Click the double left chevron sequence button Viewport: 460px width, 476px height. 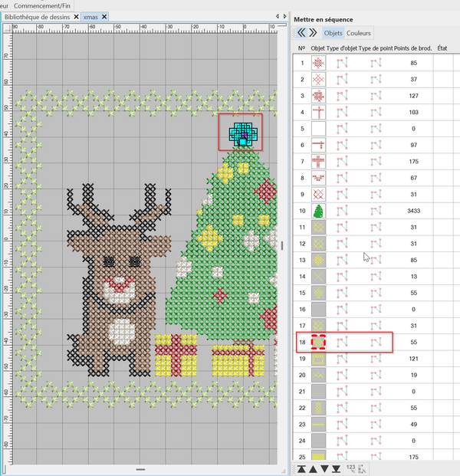click(301, 33)
